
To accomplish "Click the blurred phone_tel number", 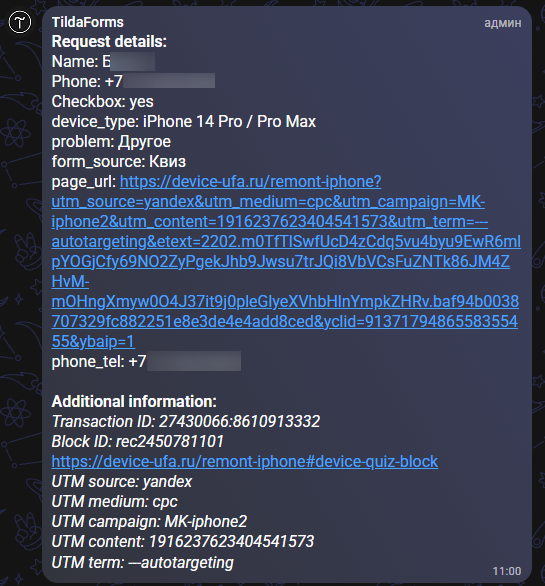I will pos(194,361).
